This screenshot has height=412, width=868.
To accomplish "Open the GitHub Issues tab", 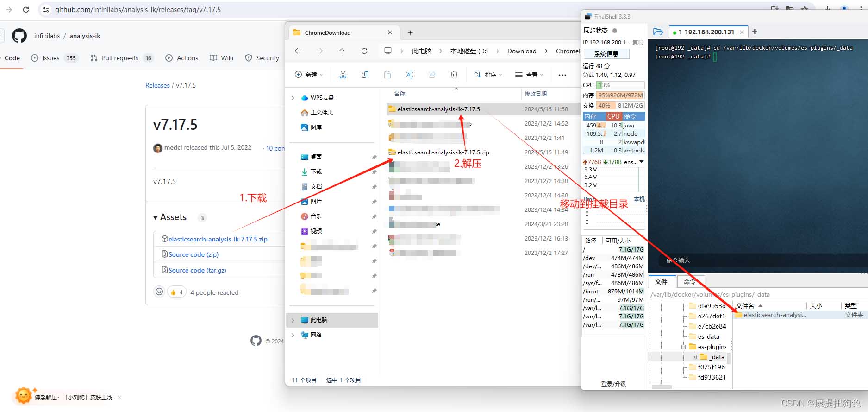I will pos(54,58).
